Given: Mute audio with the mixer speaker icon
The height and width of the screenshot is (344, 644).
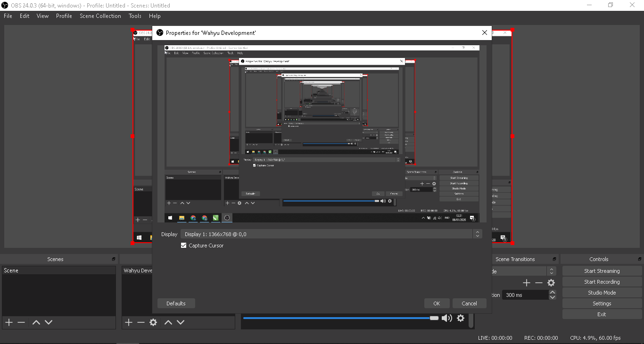Looking at the screenshot, I should click(x=447, y=318).
